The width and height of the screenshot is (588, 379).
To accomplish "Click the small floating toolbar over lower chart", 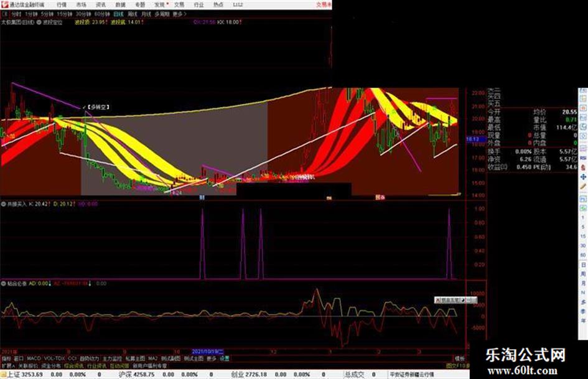I will (x=455, y=300).
